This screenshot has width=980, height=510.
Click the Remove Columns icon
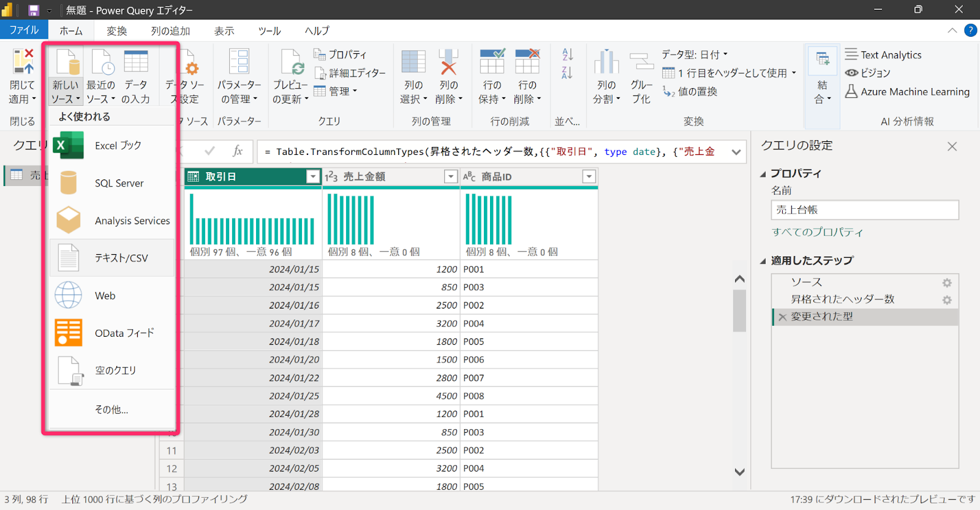click(449, 62)
